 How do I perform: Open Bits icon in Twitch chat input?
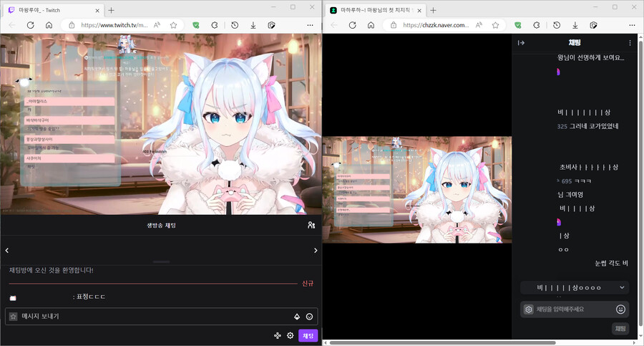point(297,317)
